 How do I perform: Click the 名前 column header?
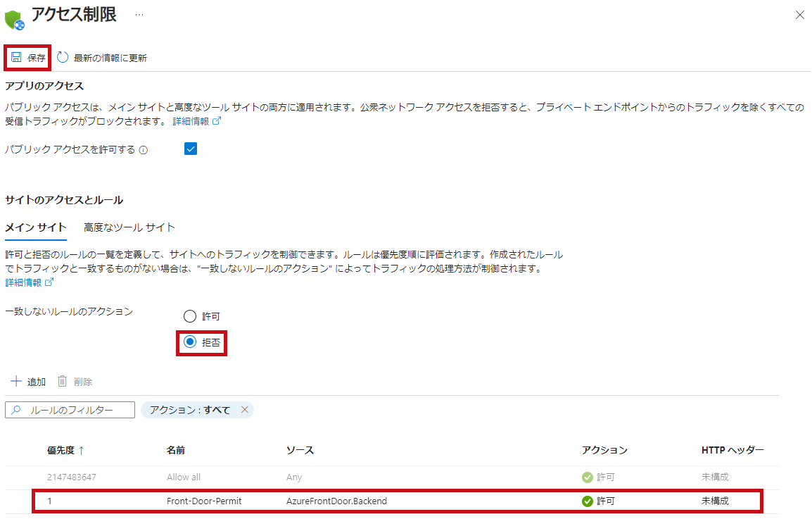pyautogui.click(x=175, y=450)
